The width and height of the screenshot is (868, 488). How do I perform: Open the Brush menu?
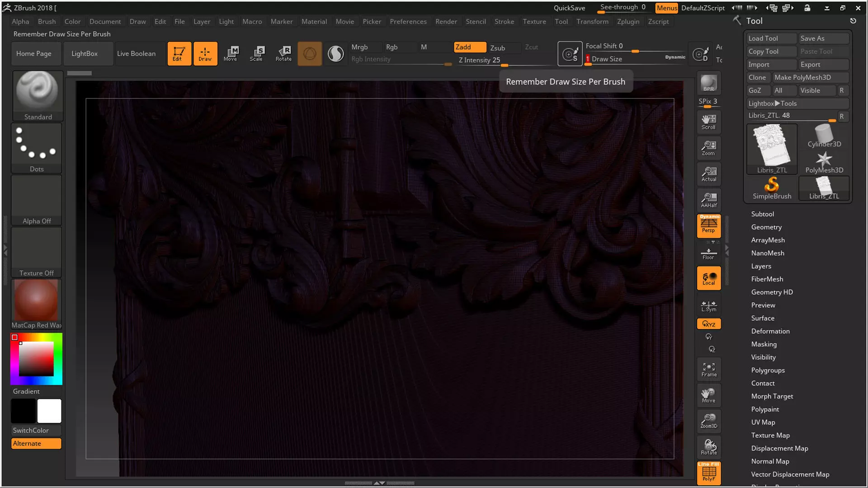coord(47,21)
